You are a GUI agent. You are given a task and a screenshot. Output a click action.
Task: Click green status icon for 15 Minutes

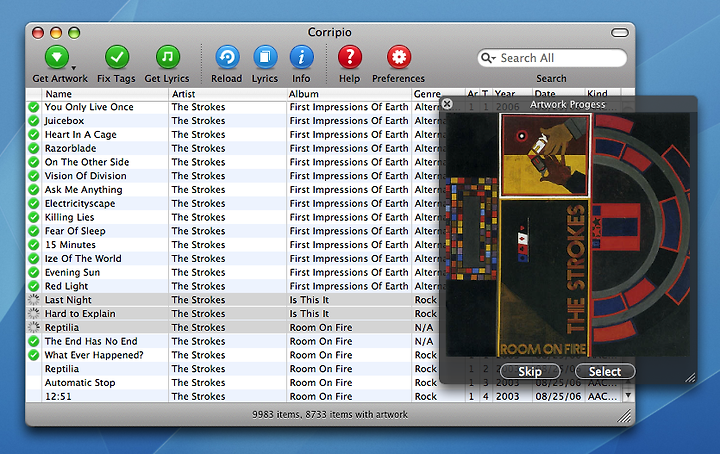34,245
